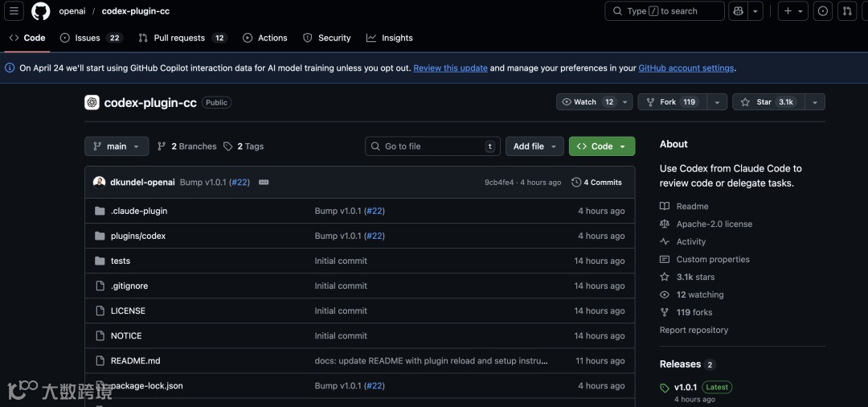View the 2 Tags link
Screen dimensions: 868x407
tap(244, 146)
